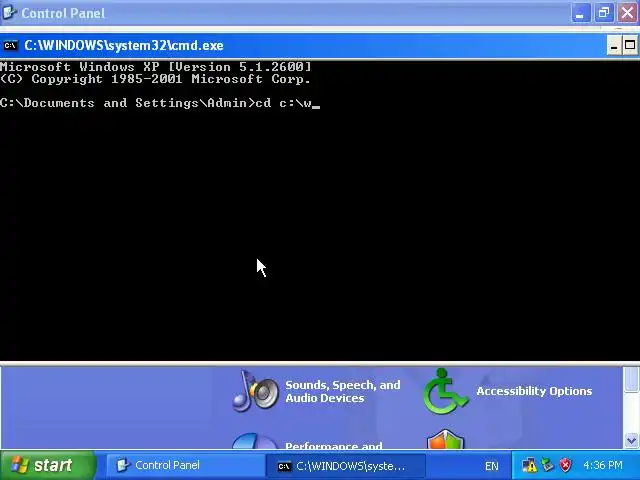Image resolution: width=640 pixels, height=480 pixels.
Task: Restore down the Control Panel window
Action: tap(604, 13)
